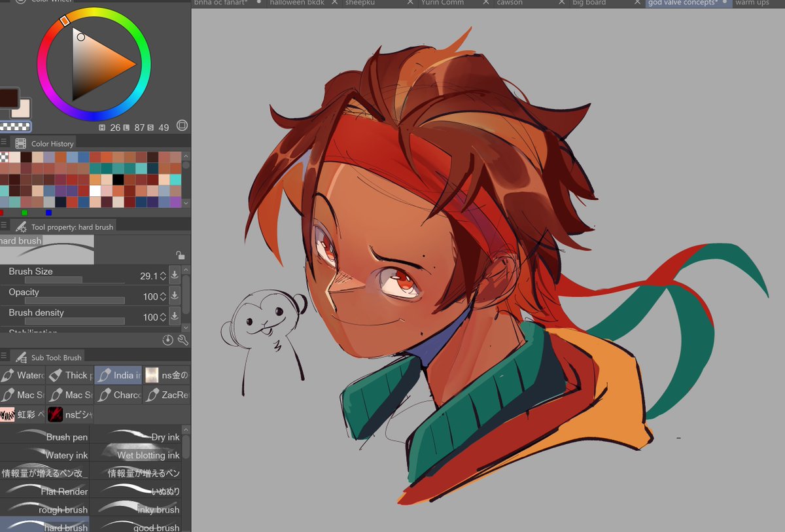
Task: Choose the Wet blotting ink sub tool
Action: [135, 452]
